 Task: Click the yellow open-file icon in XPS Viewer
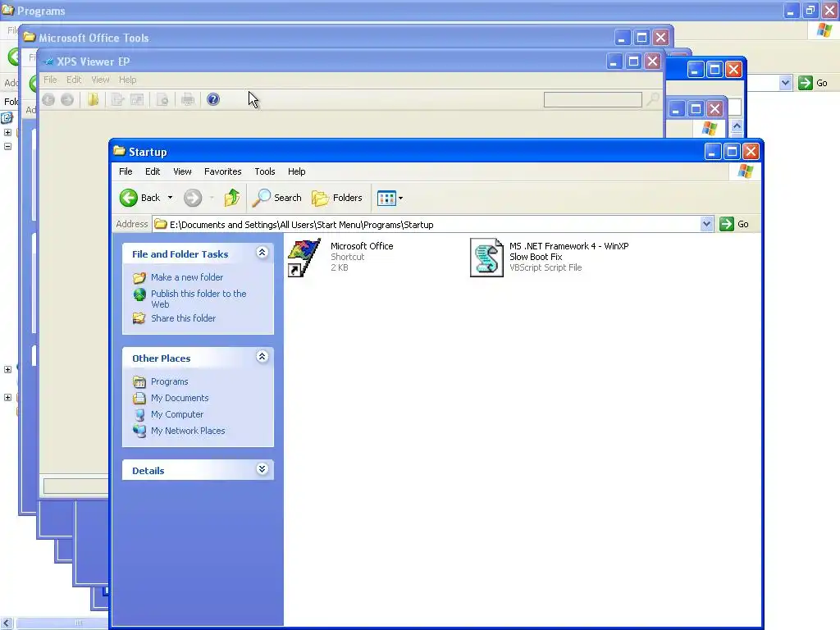94,99
